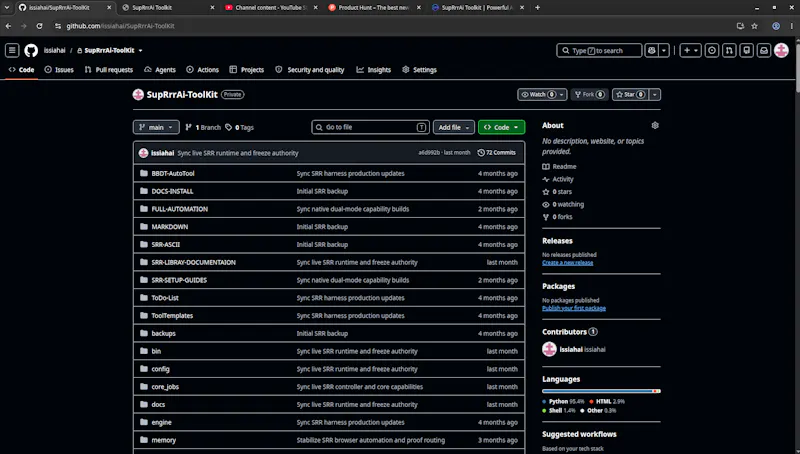Open the repository Settings tab

pos(419,70)
